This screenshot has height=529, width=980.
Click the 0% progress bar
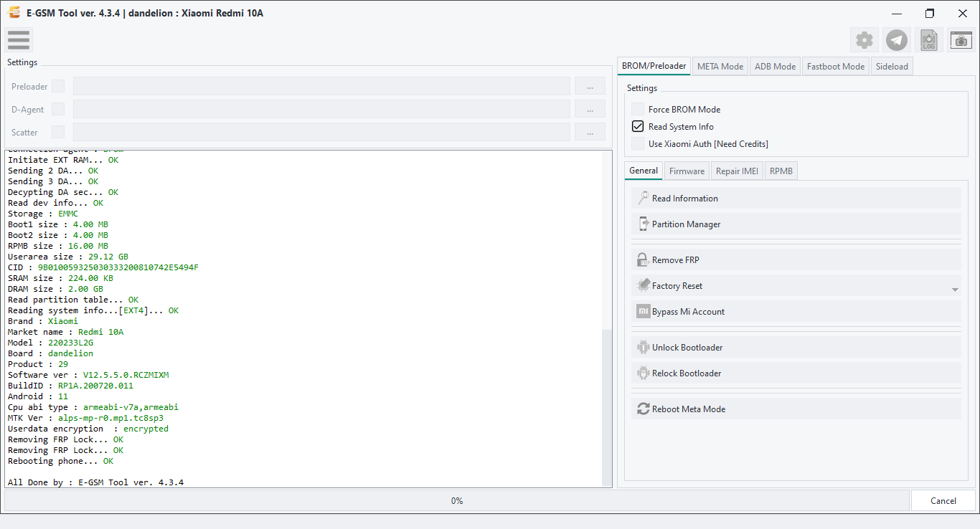pos(457,500)
